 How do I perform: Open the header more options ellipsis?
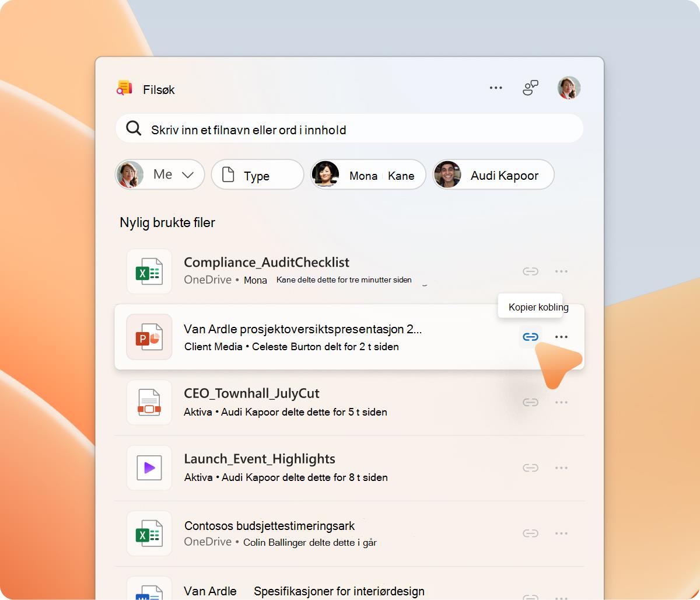point(496,88)
